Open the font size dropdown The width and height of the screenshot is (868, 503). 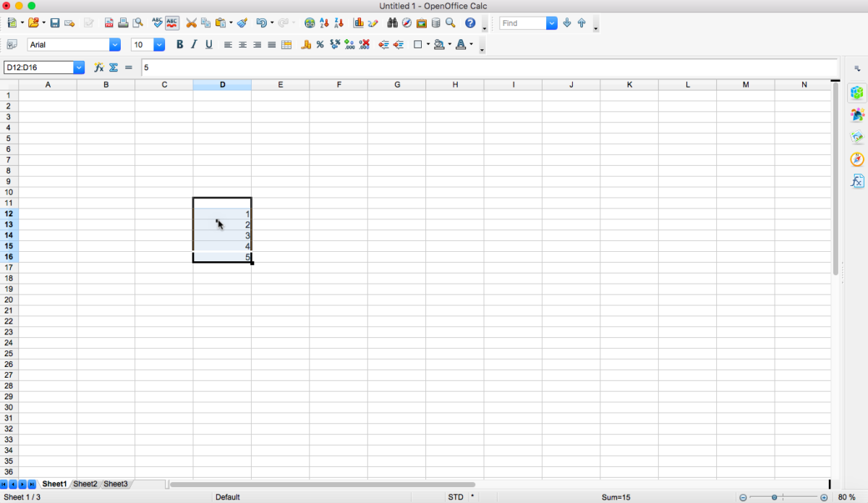(158, 44)
